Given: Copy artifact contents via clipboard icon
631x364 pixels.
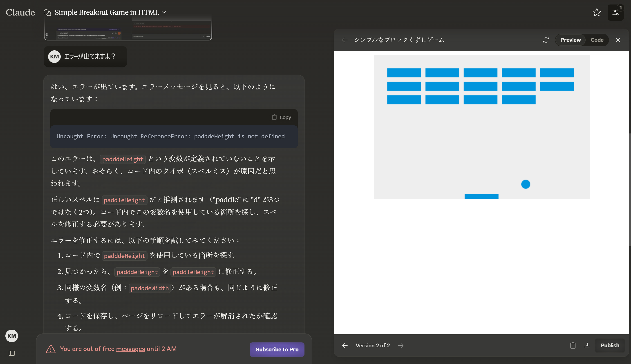Looking at the screenshot, I should click(573, 346).
